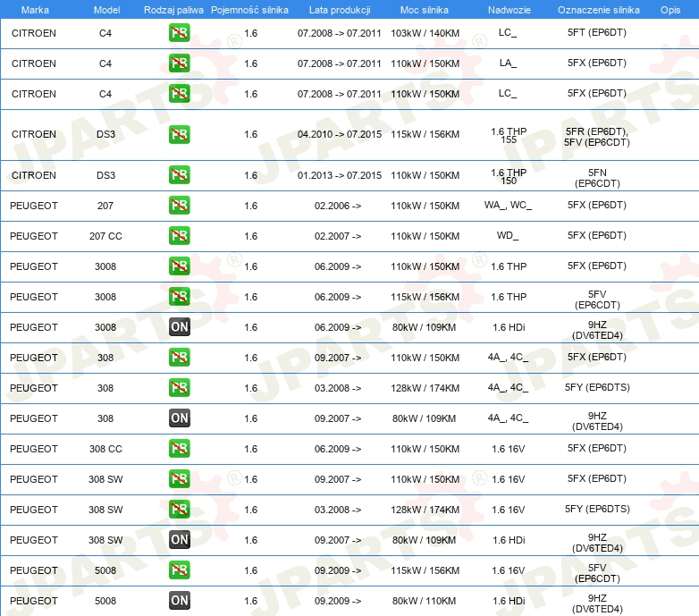
Task: Click the 9HZ (DV6TED4) cell in Peugeot 3008 row
Action: tap(597, 330)
